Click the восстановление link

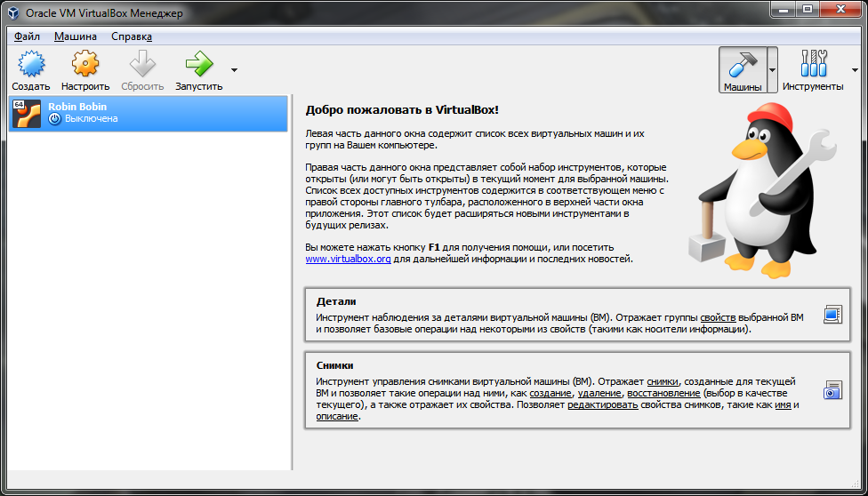coord(664,394)
